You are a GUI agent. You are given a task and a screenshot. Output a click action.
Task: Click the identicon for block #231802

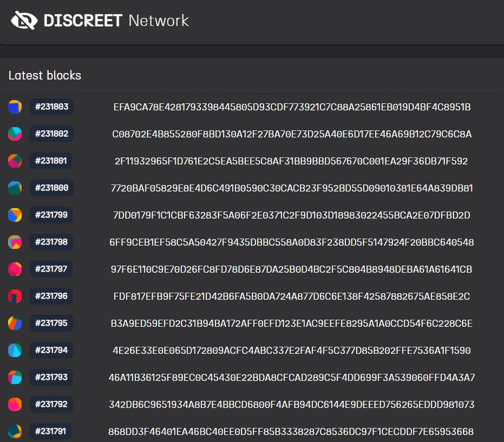pyautogui.click(x=15, y=134)
